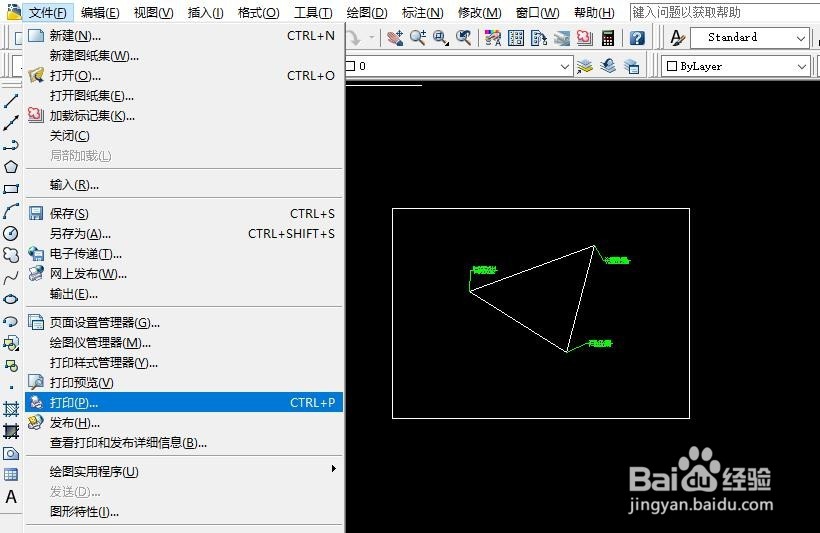Select the Hatch tool
The width and height of the screenshot is (820, 533).
pyautogui.click(x=11, y=409)
